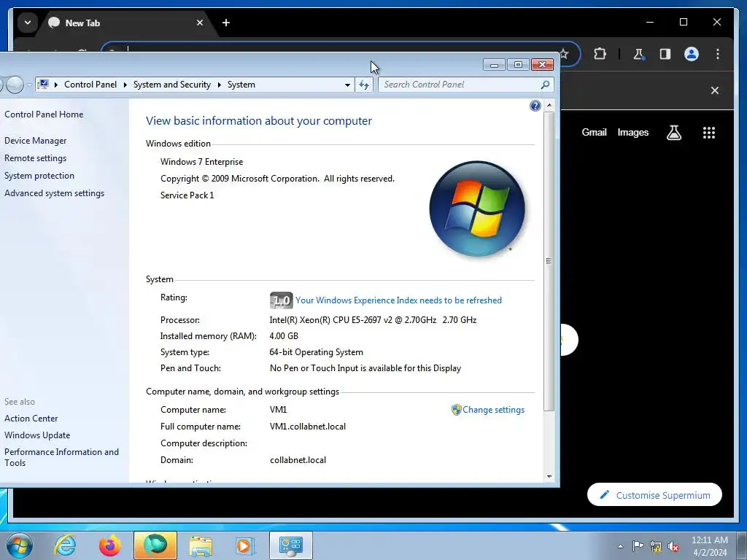The image size is (747, 560).
Task: Close the New Tab browser tab
Action: coord(200,23)
